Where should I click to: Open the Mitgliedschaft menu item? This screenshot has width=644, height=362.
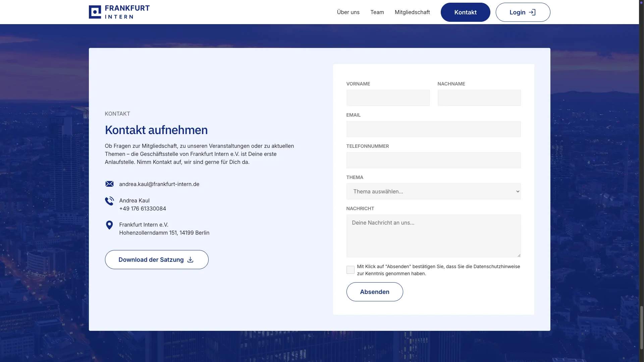click(x=412, y=12)
